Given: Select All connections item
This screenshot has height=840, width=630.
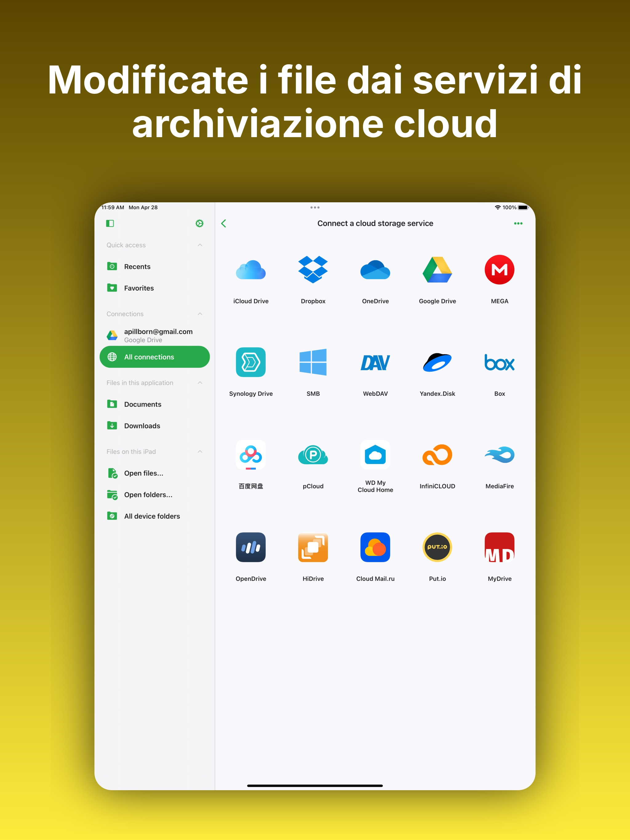Looking at the screenshot, I should (x=155, y=357).
